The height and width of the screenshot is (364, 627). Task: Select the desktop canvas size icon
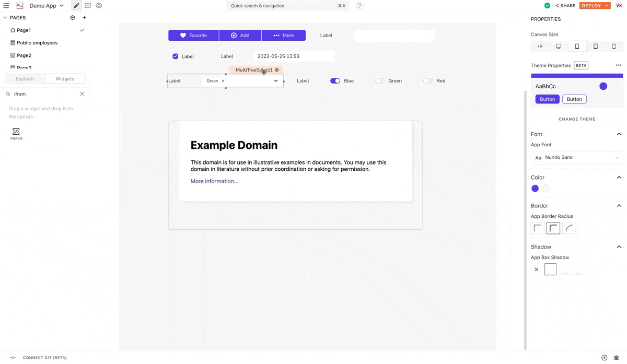pyautogui.click(x=559, y=46)
